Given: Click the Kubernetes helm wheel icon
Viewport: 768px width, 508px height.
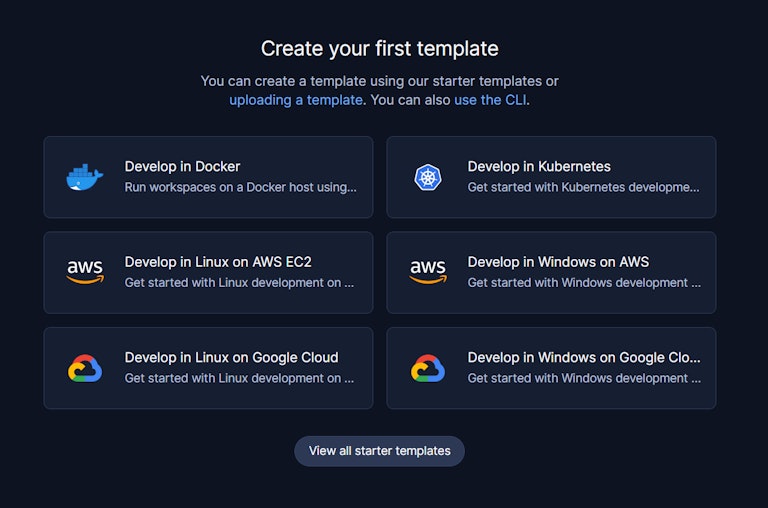Looking at the screenshot, I should (428, 177).
